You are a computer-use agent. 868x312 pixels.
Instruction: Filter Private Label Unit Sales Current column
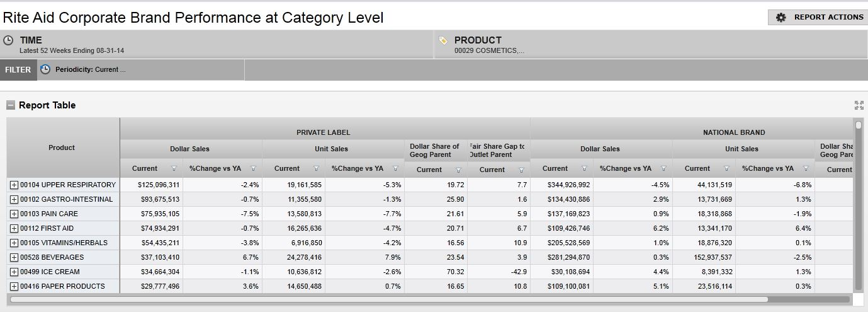coord(316,169)
